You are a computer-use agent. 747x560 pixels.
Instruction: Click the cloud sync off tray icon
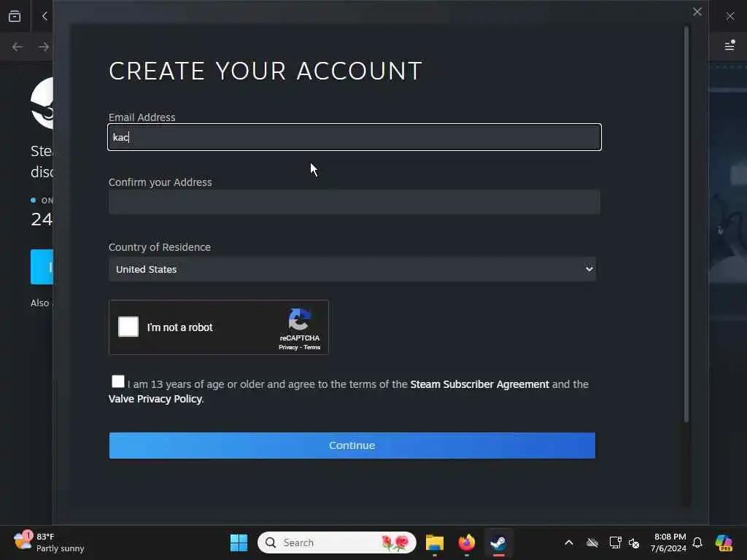pyautogui.click(x=592, y=542)
